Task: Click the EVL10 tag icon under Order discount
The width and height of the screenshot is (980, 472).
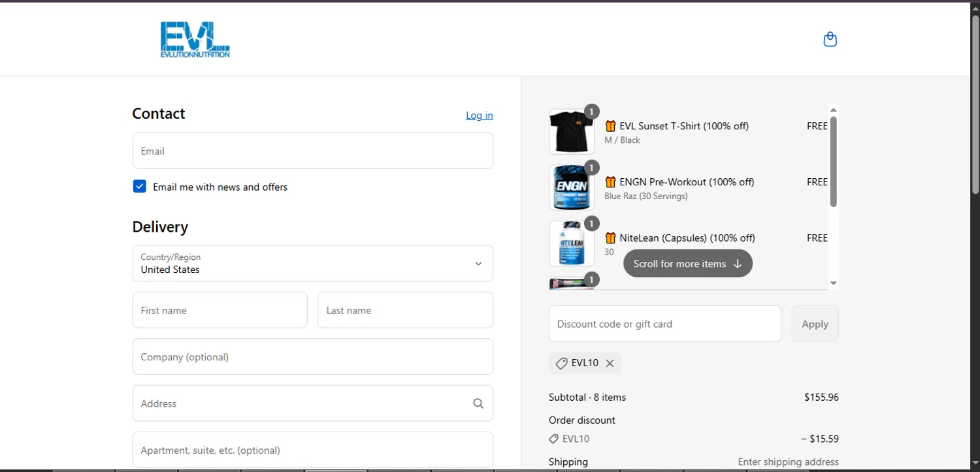Action: pos(553,439)
